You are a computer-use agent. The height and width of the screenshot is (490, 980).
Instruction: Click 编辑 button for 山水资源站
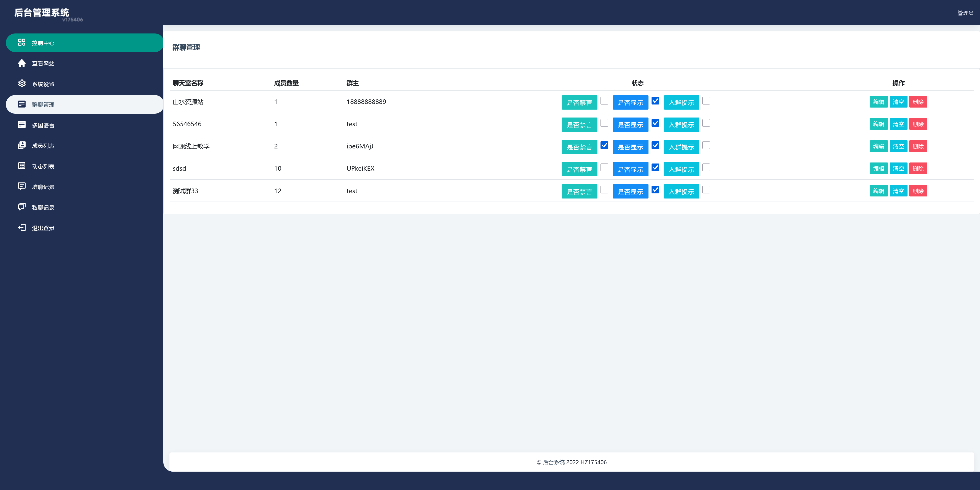pyautogui.click(x=878, y=102)
